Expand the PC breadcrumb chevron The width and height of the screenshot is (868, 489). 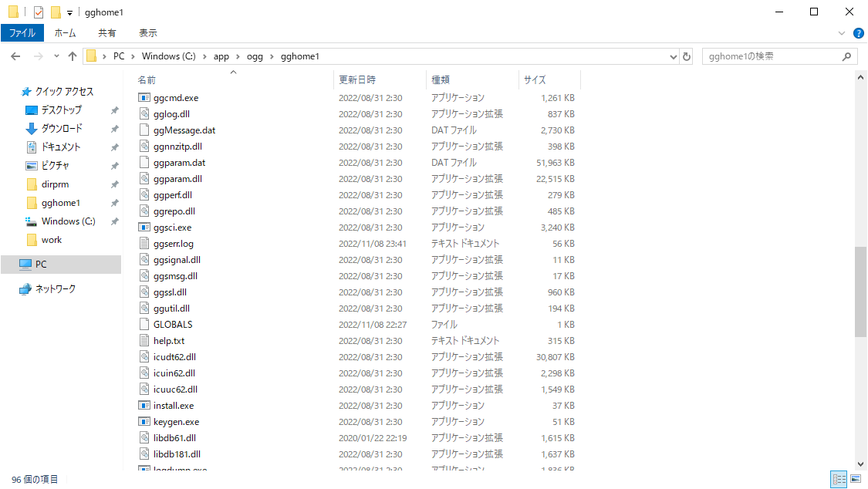(133, 56)
